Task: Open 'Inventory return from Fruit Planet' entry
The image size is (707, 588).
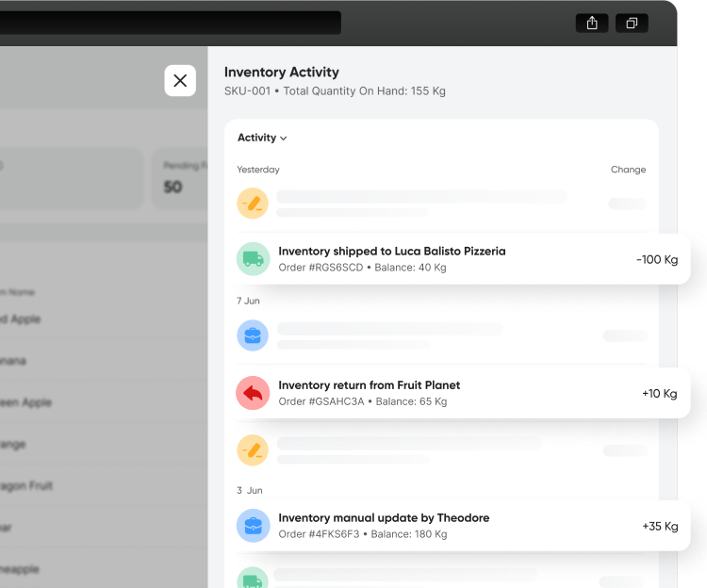Action: pos(369,385)
